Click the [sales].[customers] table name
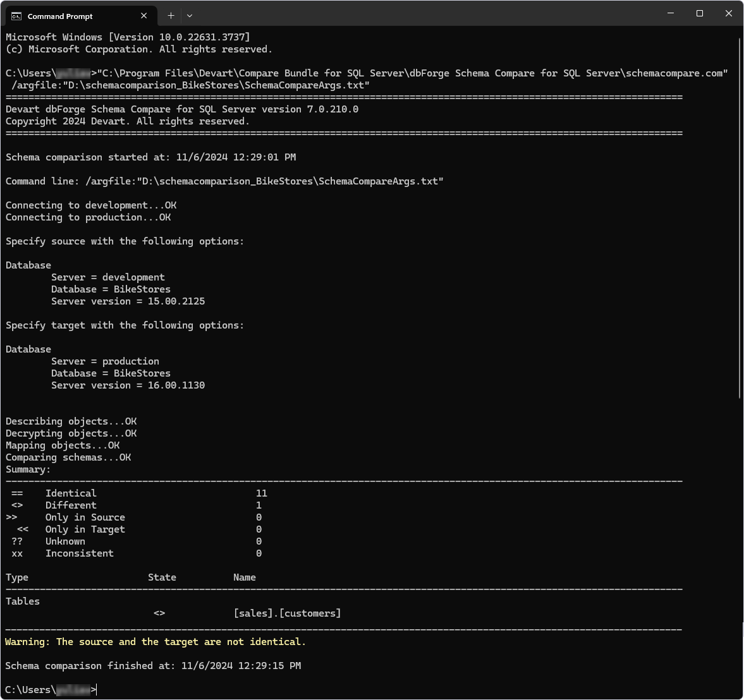Image resolution: width=744 pixels, height=700 pixels. pos(287,613)
